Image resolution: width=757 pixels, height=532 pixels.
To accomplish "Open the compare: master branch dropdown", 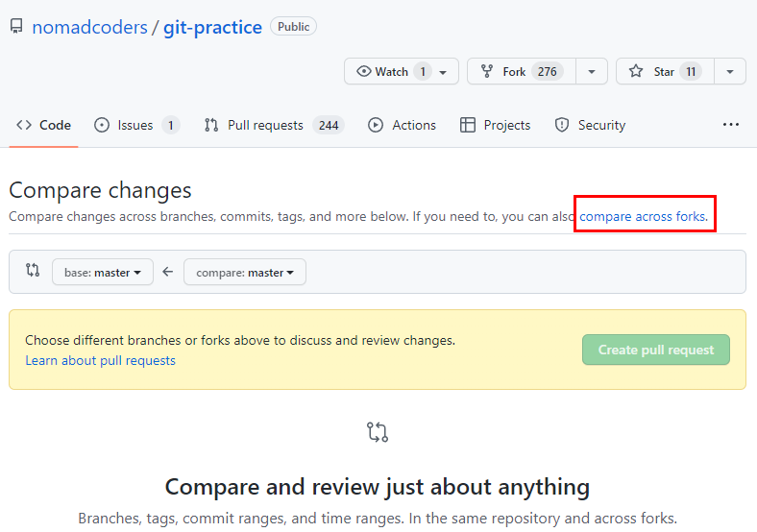I will [244, 273].
